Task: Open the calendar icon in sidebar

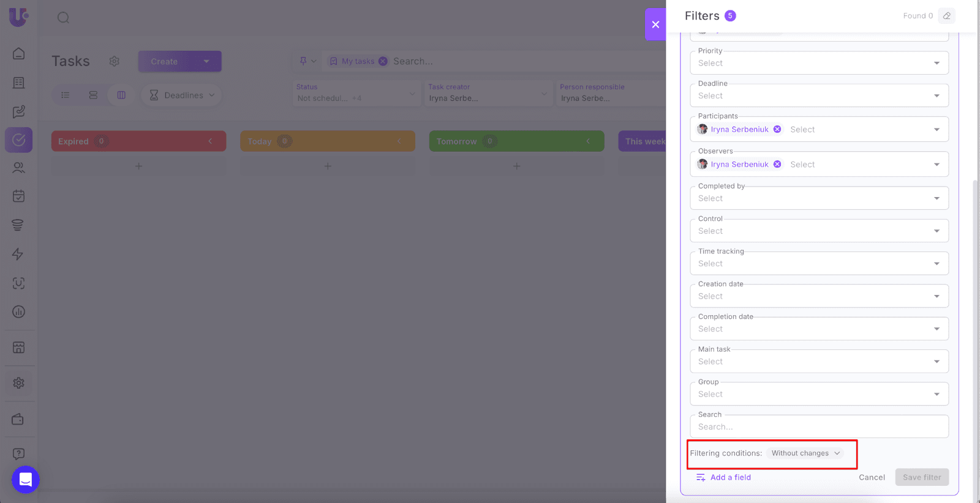Action: 19,196
